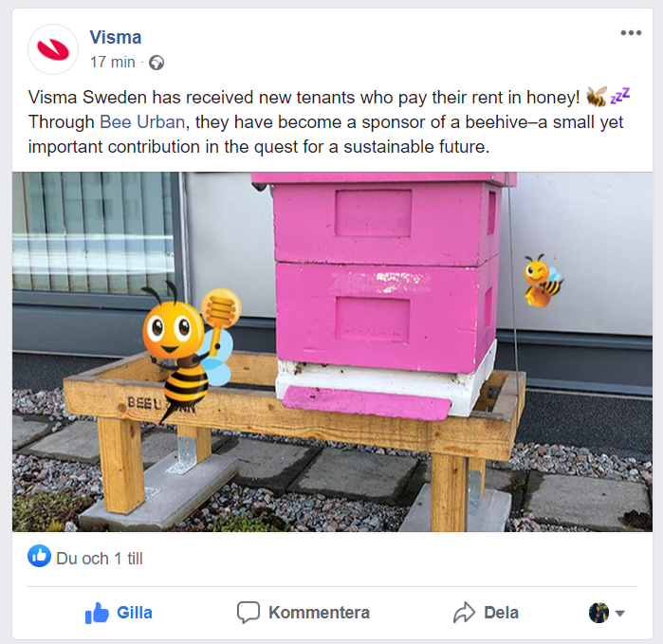The image size is (663, 644).
Task: Select the Kommentera button
Action: click(x=304, y=613)
